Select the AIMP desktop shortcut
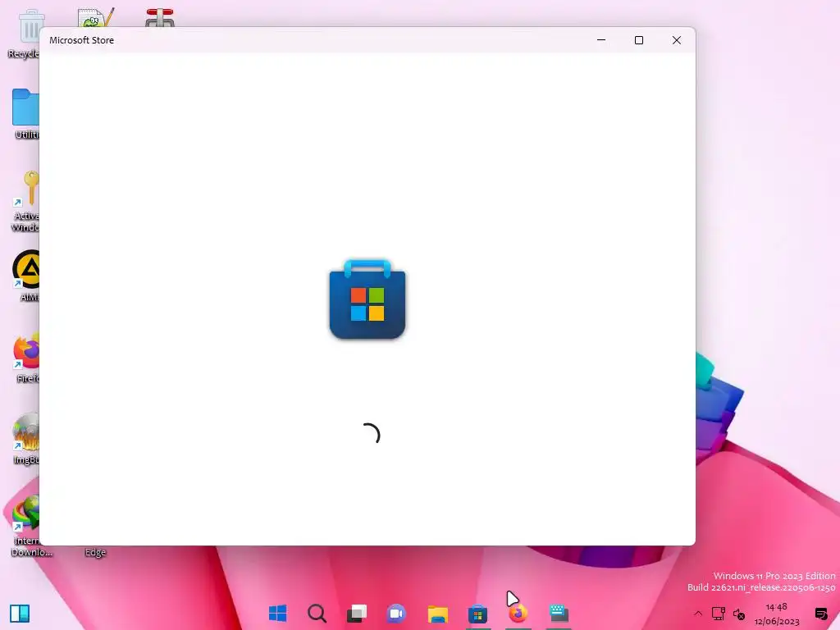This screenshot has height=630, width=840. (x=25, y=276)
